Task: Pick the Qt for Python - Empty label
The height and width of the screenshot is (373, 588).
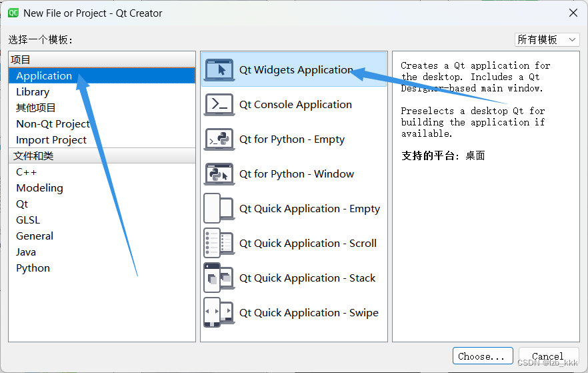Action: 292,139
